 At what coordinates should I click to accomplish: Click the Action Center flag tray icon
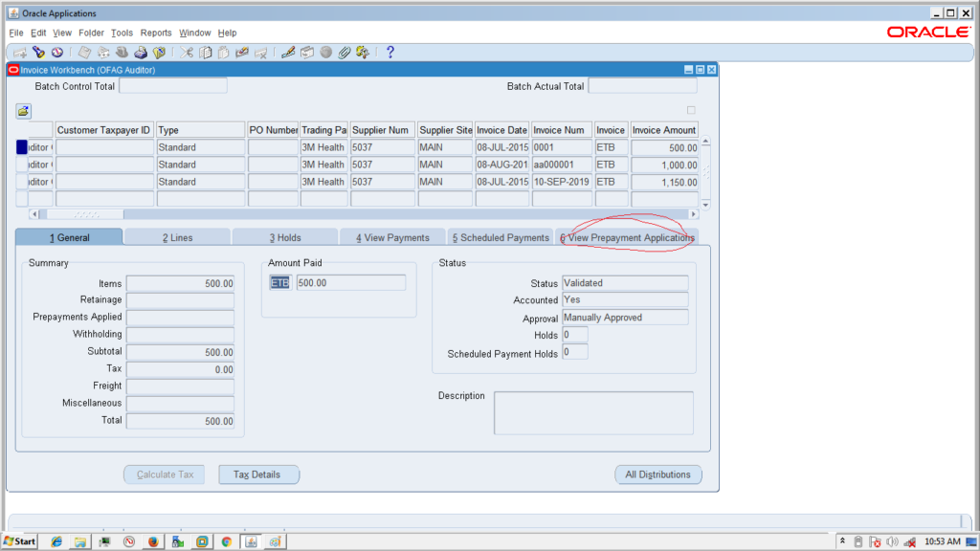(x=875, y=541)
